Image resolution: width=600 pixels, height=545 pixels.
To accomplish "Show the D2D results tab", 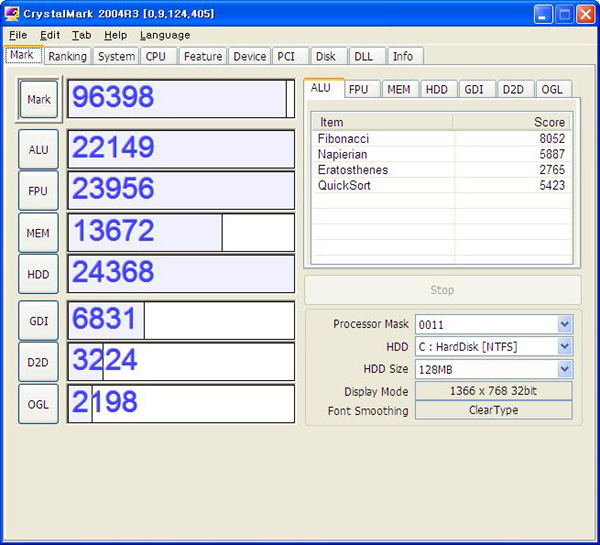I will (x=515, y=89).
